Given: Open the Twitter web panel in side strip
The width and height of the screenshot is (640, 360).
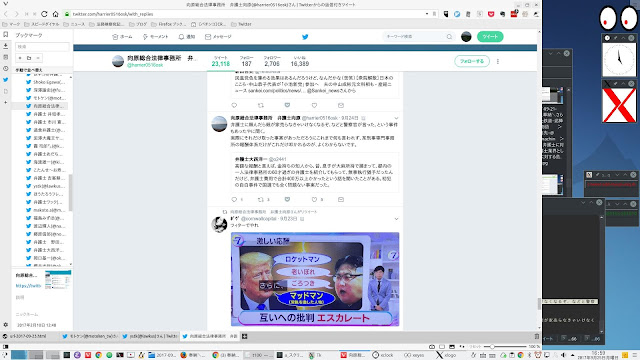Looking at the screenshot, I should click(5, 80).
